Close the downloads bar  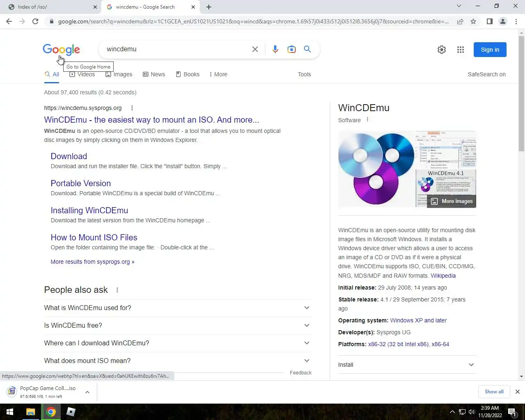518,392
